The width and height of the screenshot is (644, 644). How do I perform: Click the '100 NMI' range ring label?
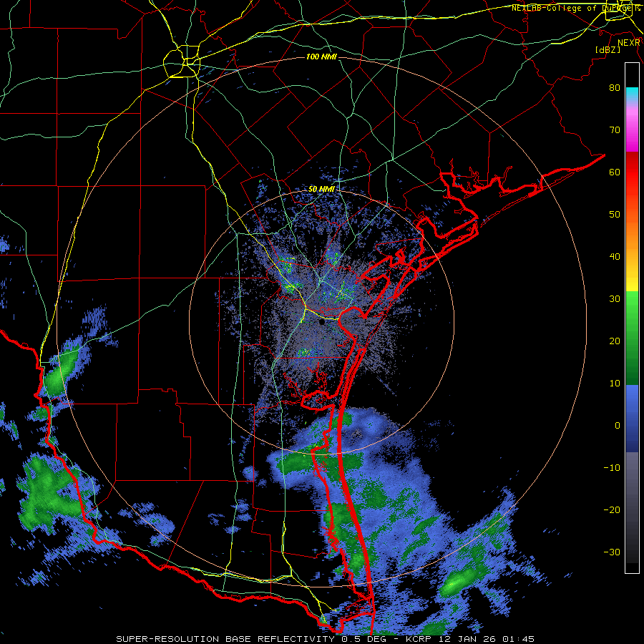pos(321,57)
